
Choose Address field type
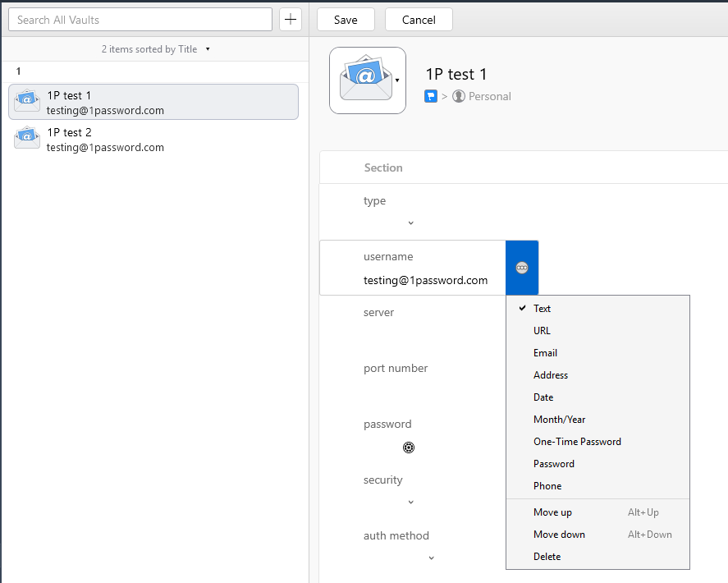point(598,375)
